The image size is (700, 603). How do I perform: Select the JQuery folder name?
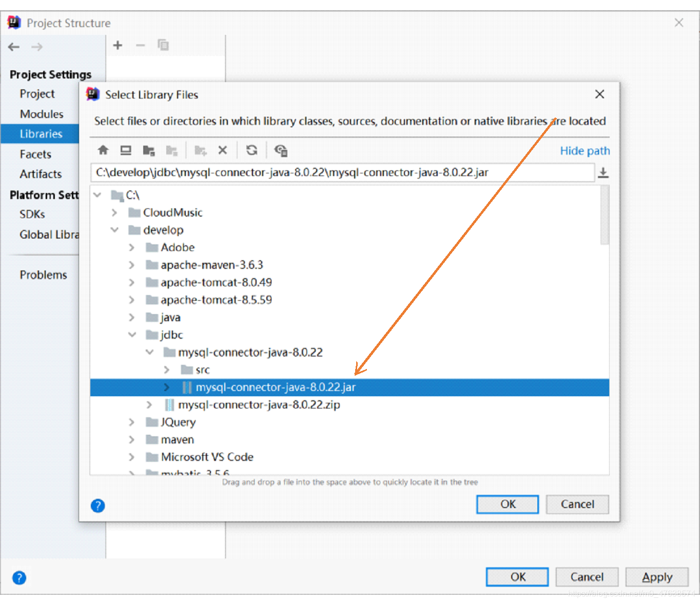pyautogui.click(x=178, y=422)
